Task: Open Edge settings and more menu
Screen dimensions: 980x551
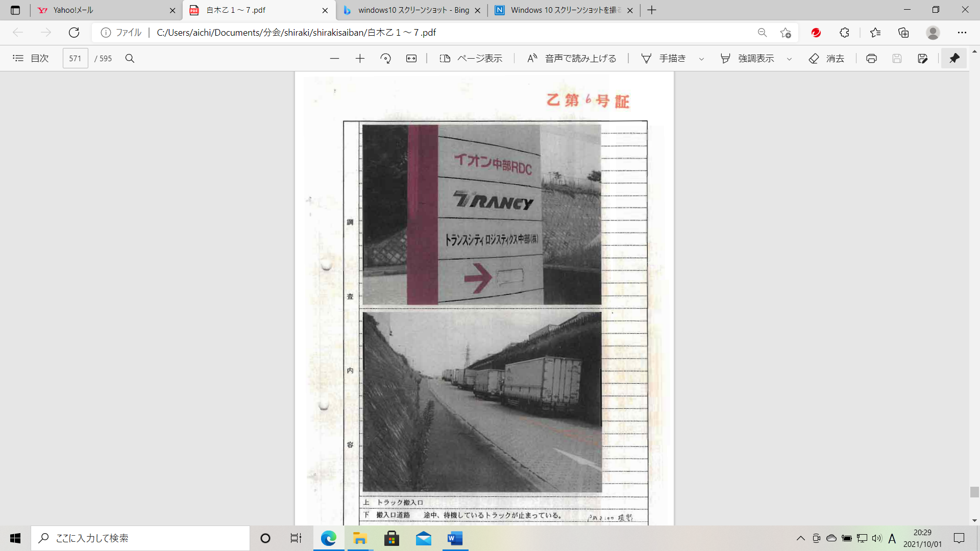Action: tap(962, 33)
